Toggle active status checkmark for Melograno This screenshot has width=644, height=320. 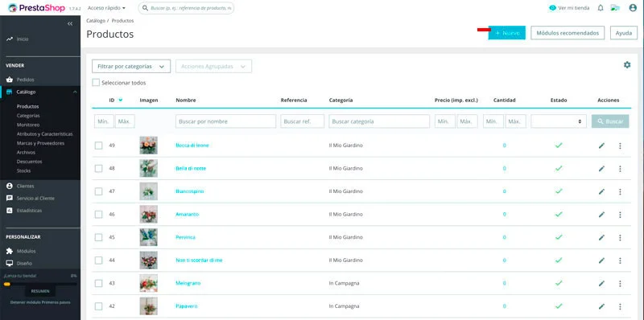coord(559,283)
